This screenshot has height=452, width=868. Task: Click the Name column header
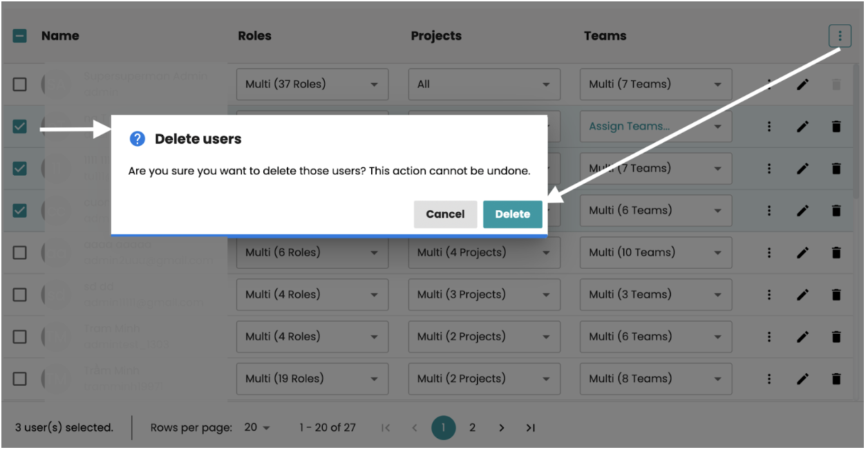(60, 36)
